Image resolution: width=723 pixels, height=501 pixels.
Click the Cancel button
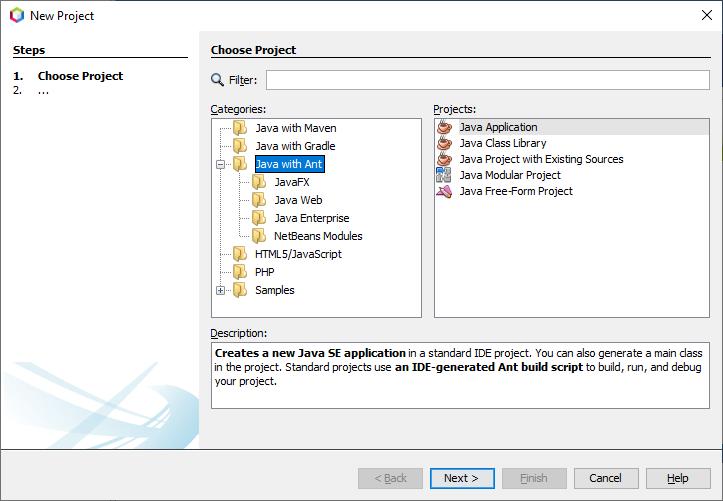[606, 478]
